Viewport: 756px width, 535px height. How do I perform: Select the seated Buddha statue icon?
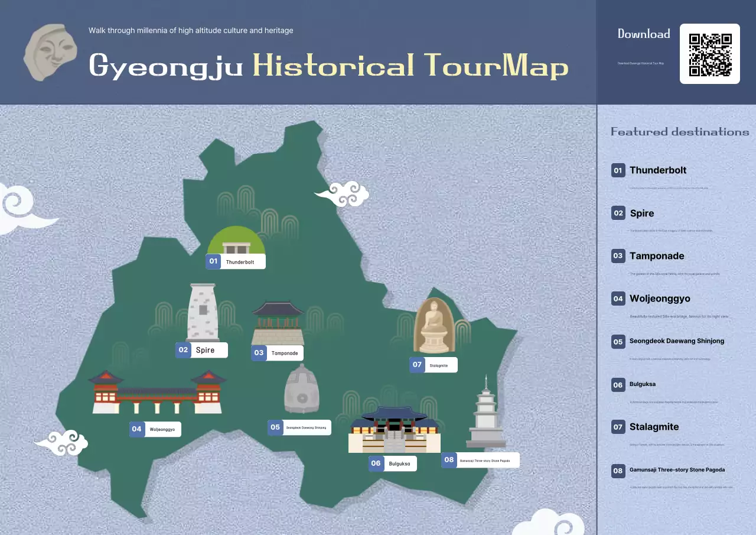click(434, 326)
